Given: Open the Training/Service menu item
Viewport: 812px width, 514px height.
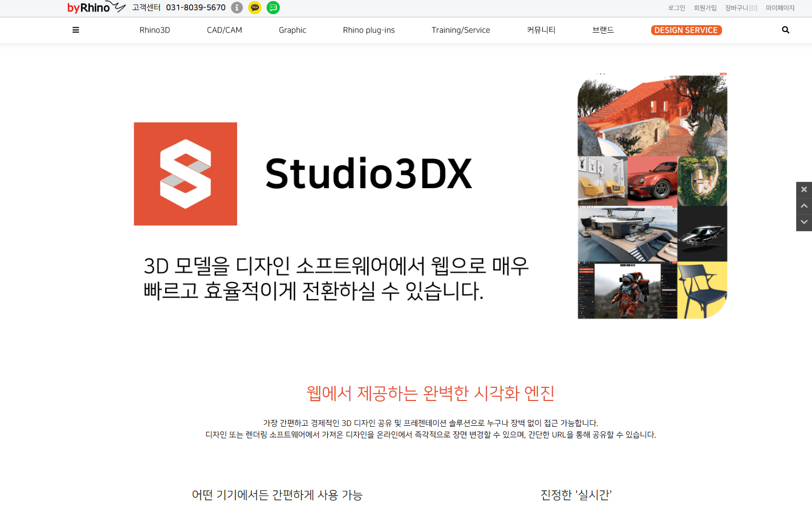Looking at the screenshot, I should click(x=461, y=30).
